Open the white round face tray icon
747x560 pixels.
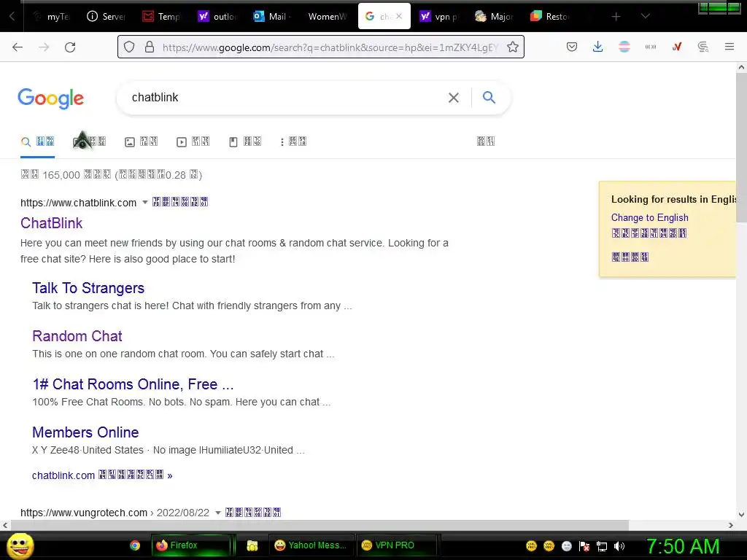[x=566, y=546]
